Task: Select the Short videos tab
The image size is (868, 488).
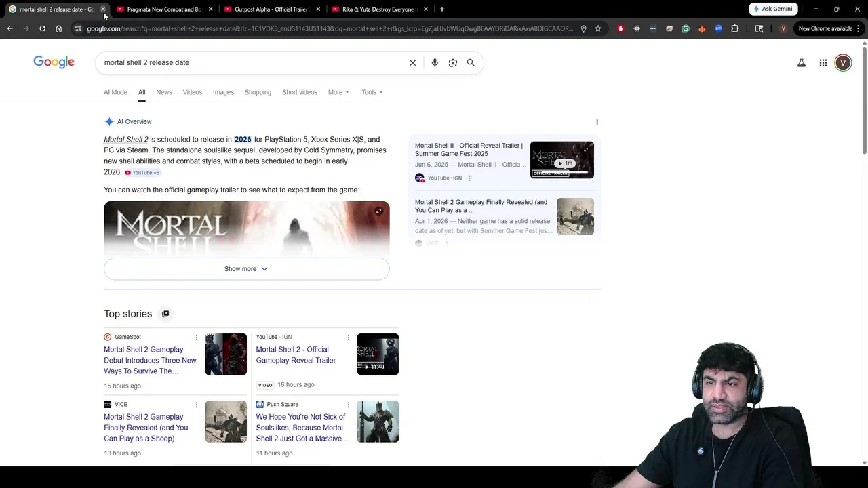Action: point(300,92)
